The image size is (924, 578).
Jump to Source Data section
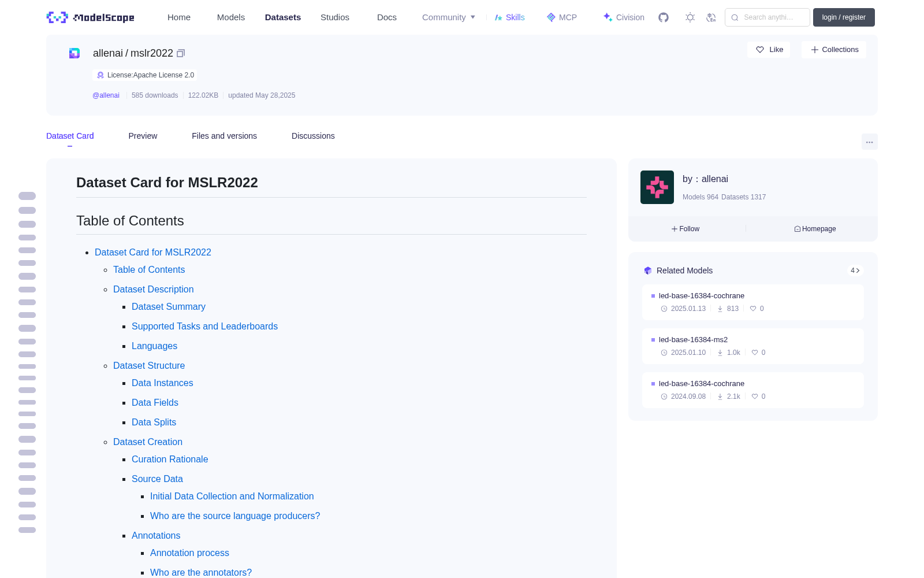click(157, 479)
